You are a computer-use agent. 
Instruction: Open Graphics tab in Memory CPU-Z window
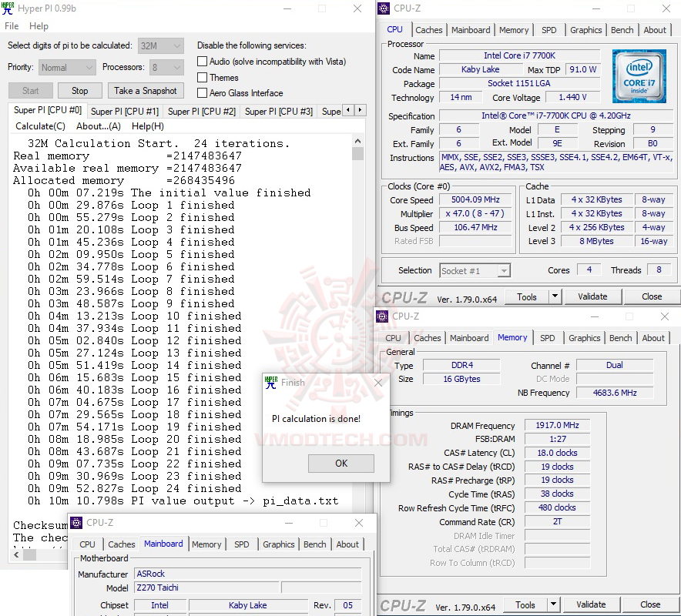click(585, 338)
